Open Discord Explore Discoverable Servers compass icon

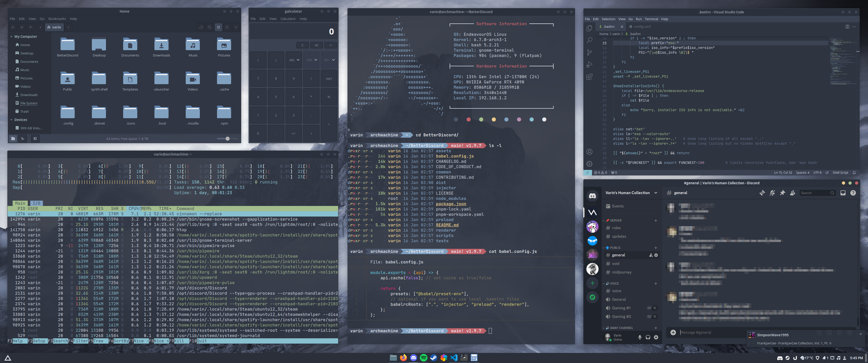[592, 297]
